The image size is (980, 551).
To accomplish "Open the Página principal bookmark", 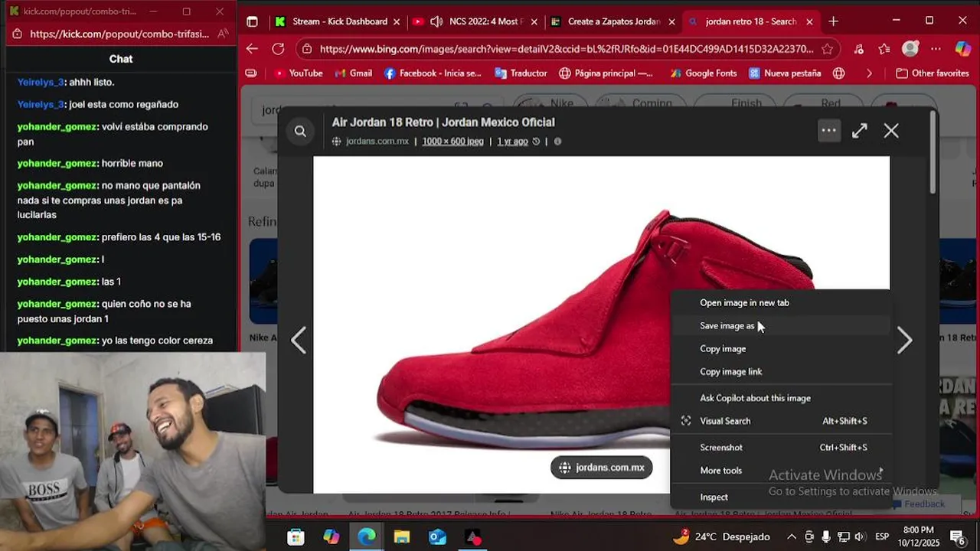I will click(x=606, y=73).
